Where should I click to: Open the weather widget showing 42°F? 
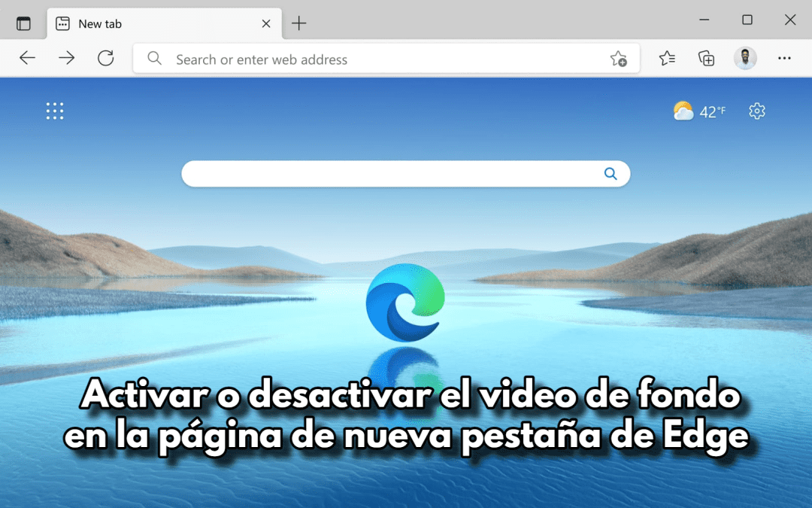[x=698, y=111]
